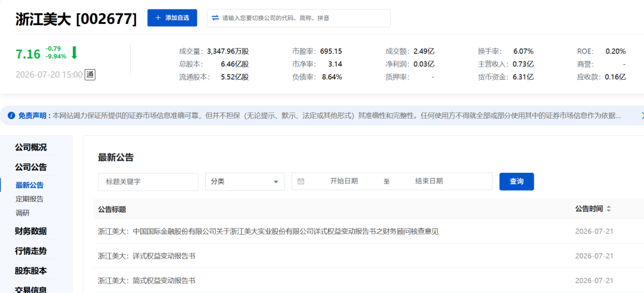Click the swap arrows icon in search box

pyautogui.click(x=215, y=18)
